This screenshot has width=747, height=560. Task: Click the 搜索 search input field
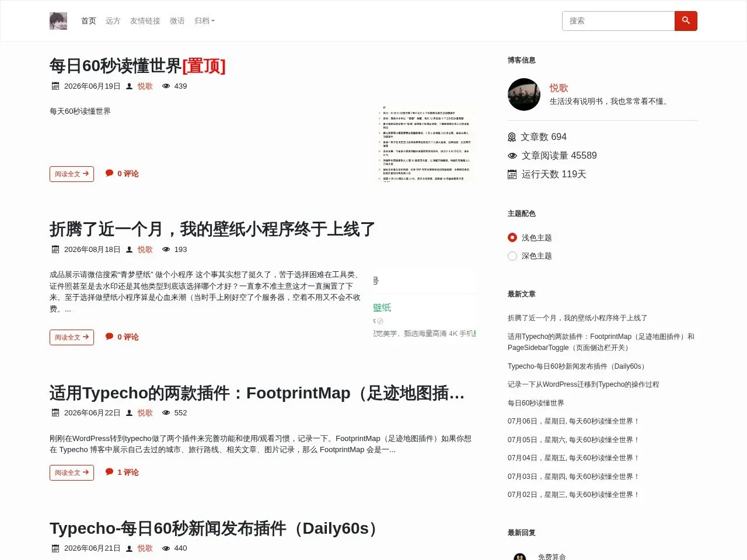click(x=619, y=21)
